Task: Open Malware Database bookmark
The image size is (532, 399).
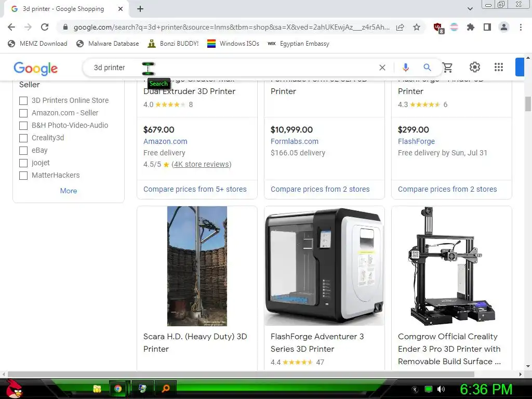Action: point(108,44)
